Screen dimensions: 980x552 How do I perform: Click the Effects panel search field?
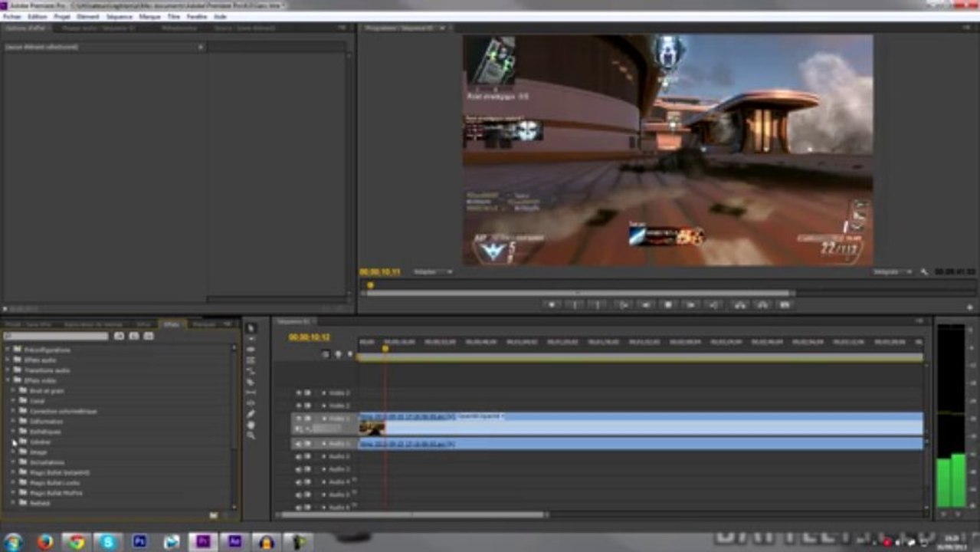(56, 336)
